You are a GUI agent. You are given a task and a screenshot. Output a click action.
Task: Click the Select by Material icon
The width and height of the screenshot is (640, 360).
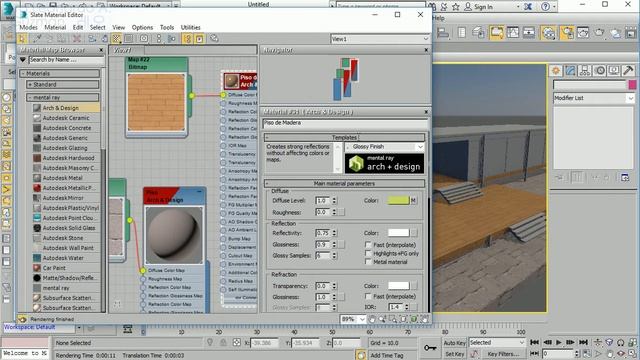pyautogui.click(x=214, y=38)
